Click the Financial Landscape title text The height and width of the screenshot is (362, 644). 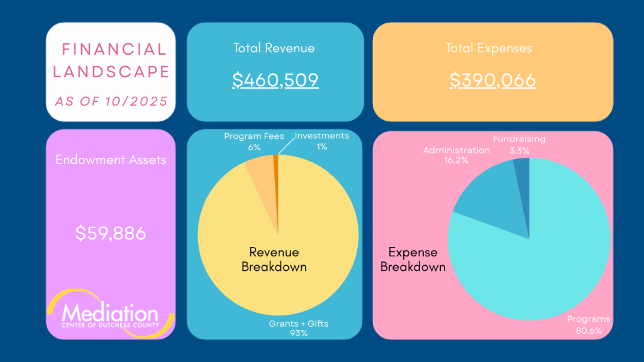(111, 60)
